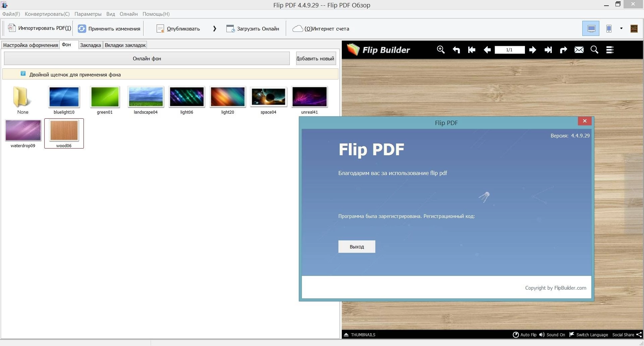Toggle Auto Flip in viewer
Screen dimensions: 644x346
(x=525, y=335)
